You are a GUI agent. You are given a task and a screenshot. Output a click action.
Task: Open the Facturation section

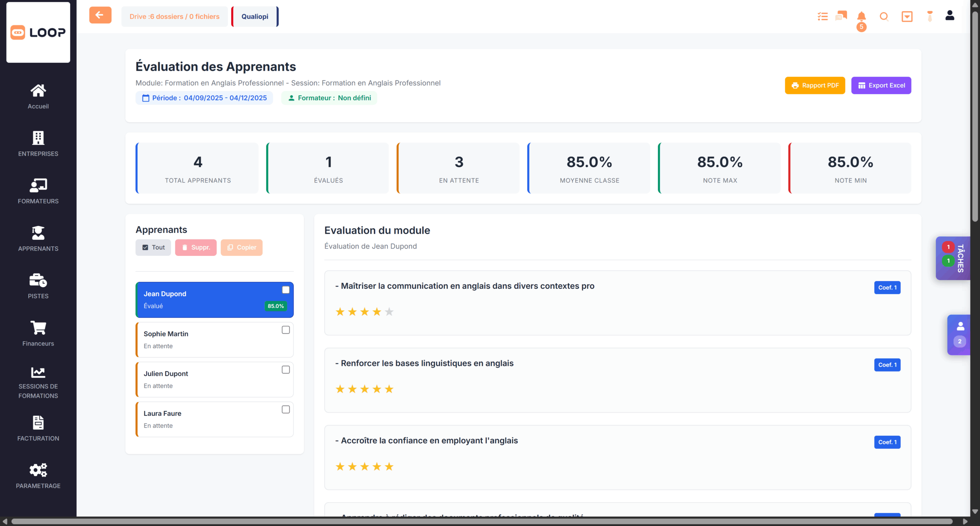click(38, 427)
